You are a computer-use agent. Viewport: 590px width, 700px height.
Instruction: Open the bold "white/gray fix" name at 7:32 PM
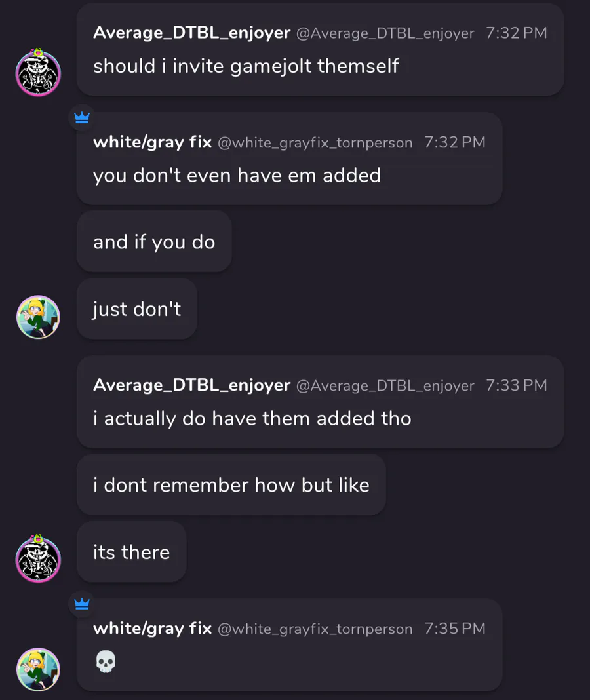[x=152, y=142]
